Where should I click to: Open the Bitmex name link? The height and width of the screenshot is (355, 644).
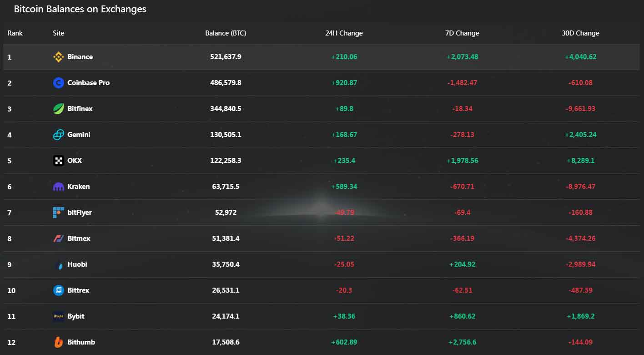click(79, 238)
